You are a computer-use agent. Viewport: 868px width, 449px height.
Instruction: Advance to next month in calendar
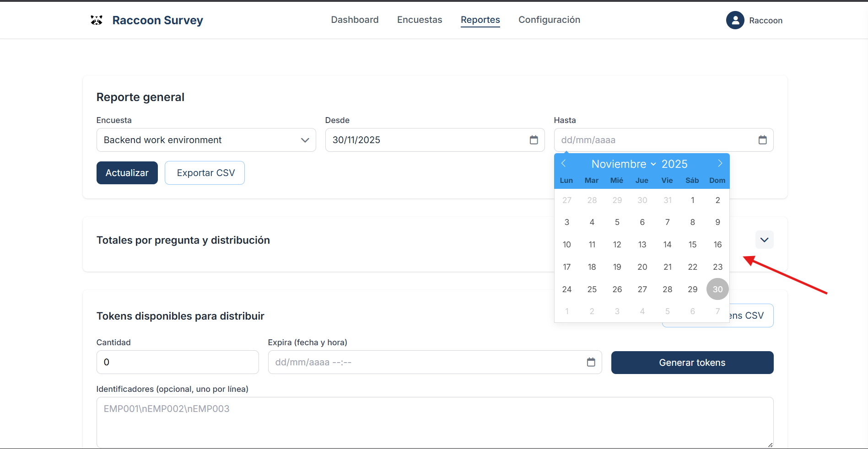click(x=720, y=164)
